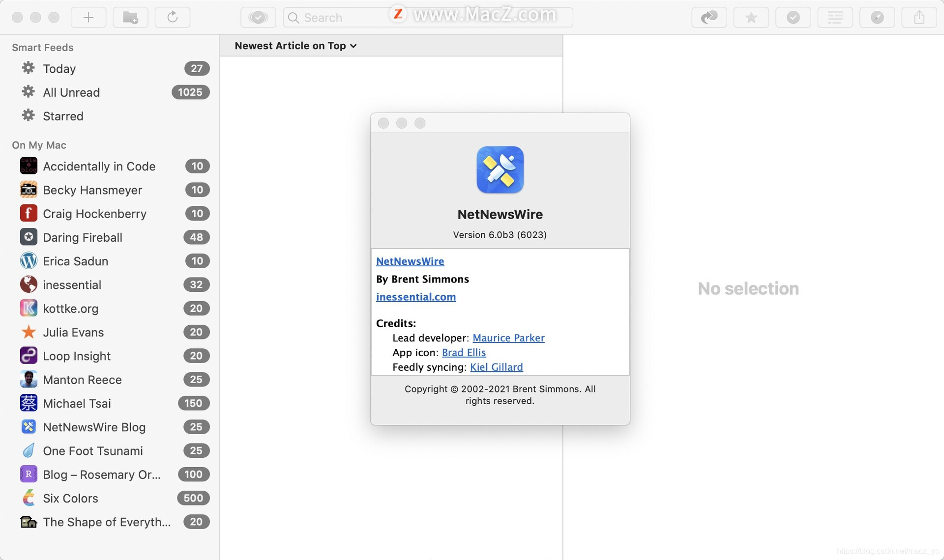Select The Shape of Everyth... feed
Screen dimensions: 944x560
[x=111, y=522]
